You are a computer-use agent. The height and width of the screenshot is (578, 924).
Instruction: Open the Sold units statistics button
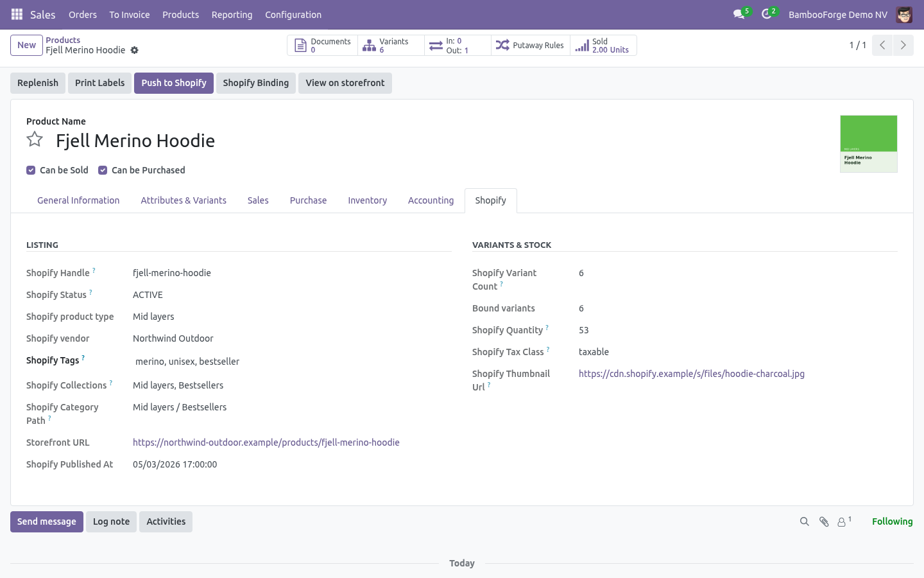(603, 46)
